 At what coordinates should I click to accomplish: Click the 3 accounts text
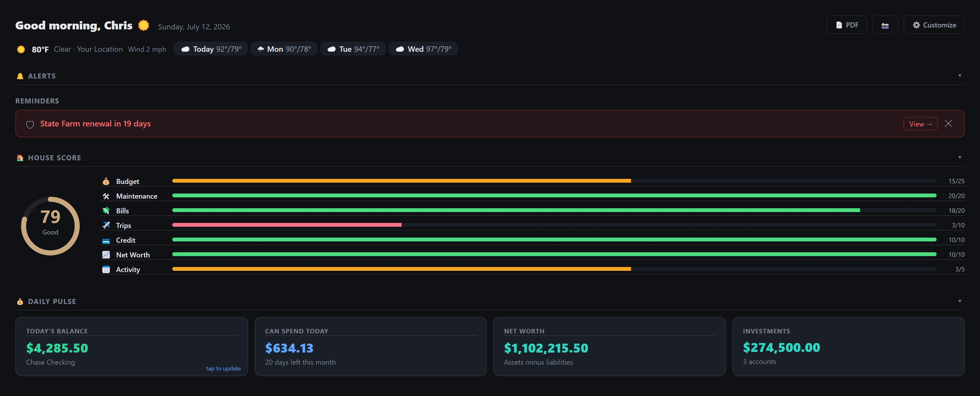(759, 362)
